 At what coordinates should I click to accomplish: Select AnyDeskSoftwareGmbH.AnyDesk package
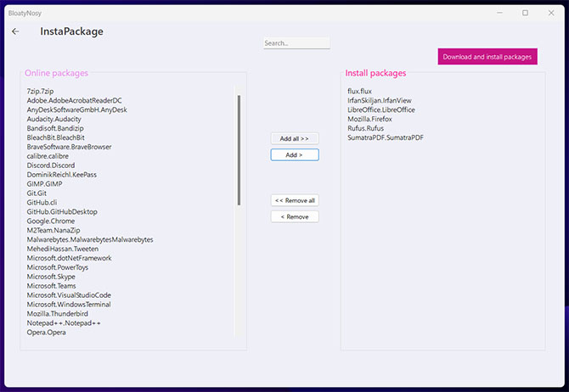[x=77, y=109]
